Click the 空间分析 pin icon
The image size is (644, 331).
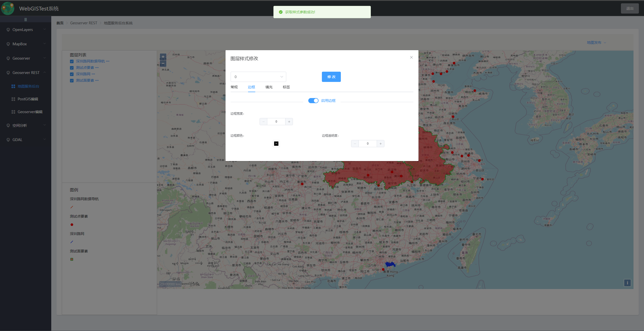click(x=8, y=125)
